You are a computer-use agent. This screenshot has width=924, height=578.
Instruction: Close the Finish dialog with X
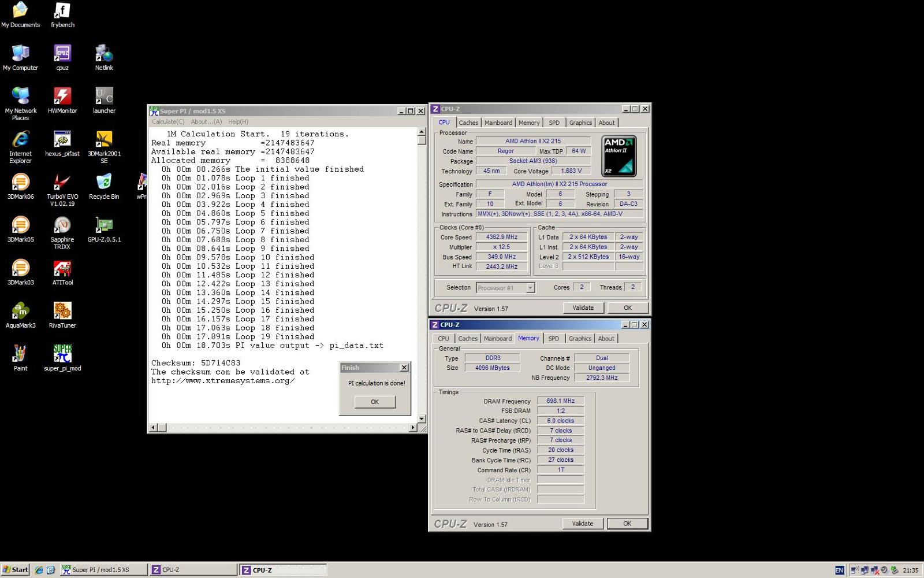[404, 368]
